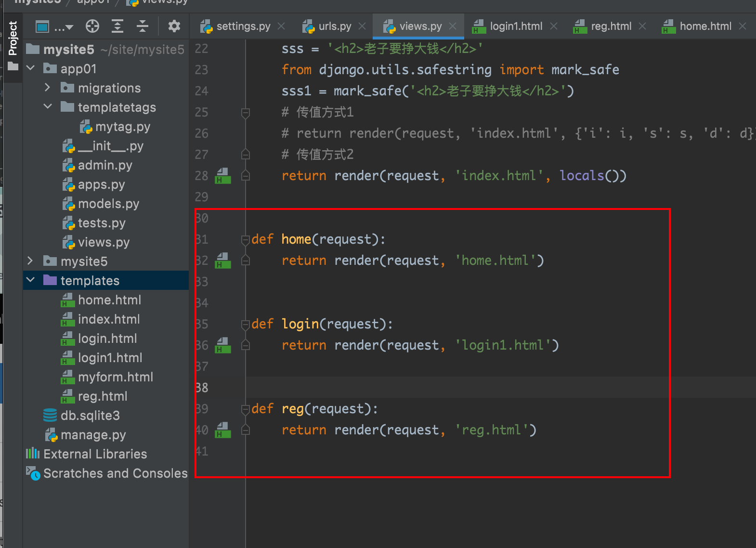Open models.py file
This screenshot has height=548, width=756.
click(x=101, y=204)
